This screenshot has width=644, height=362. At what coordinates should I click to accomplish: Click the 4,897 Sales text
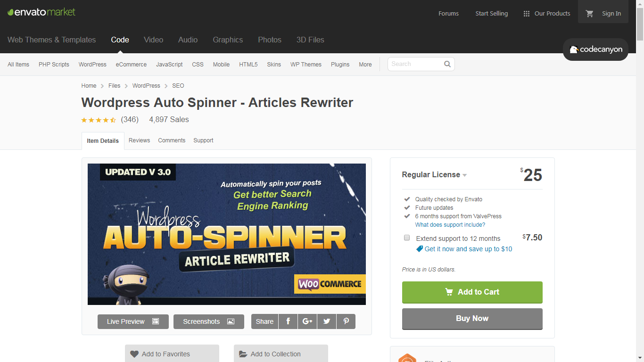tap(169, 120)
